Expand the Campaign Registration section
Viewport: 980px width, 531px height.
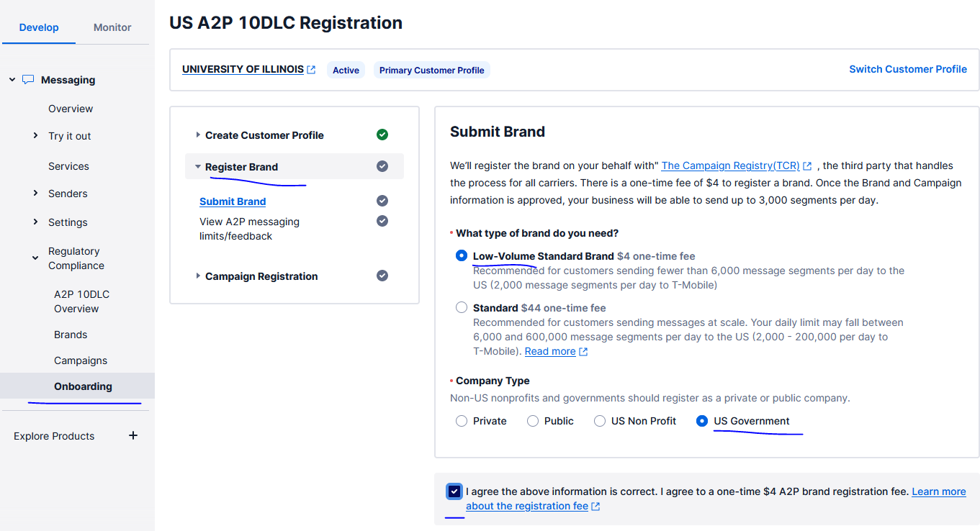tap(198, 276)
